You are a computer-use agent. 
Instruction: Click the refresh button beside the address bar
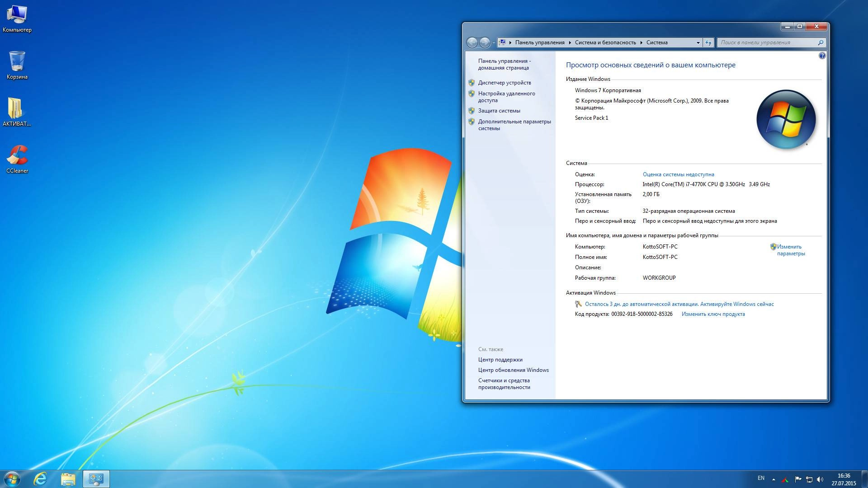(708, 42)
